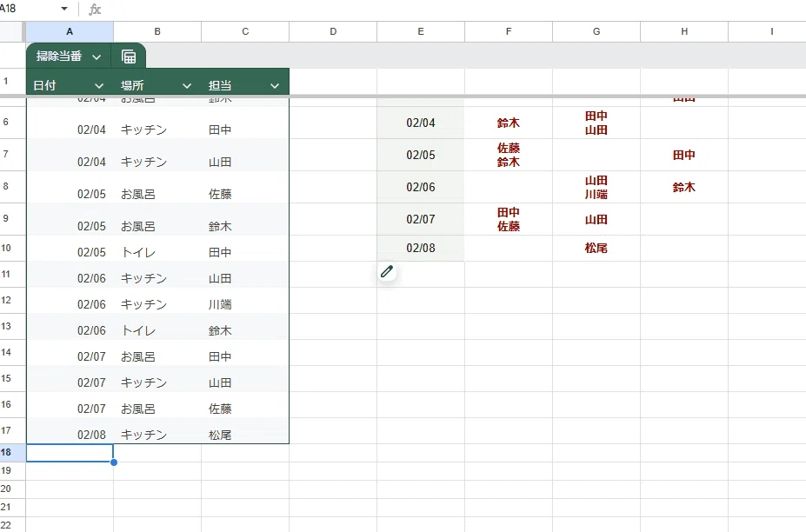This screenshot has width=806, height=532.
Task: Click red 松尾 cell in column G
Action: [x=596, y=249]
